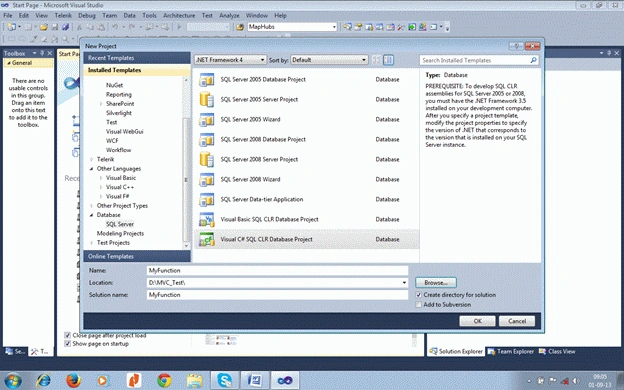The image size is (624, 390).
Task: Choose SQL Server 2005 Server Project icon
Action: [207, 99]
